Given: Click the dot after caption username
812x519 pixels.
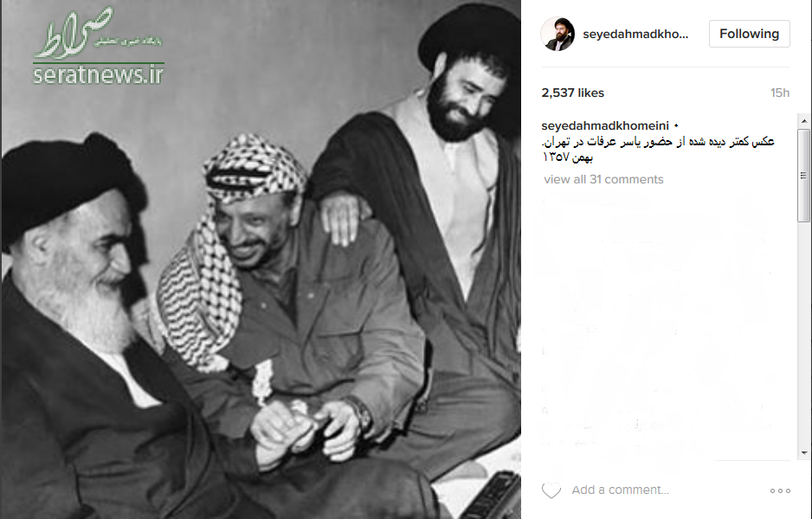Looking at the screenshot, I should pos(676,126).
